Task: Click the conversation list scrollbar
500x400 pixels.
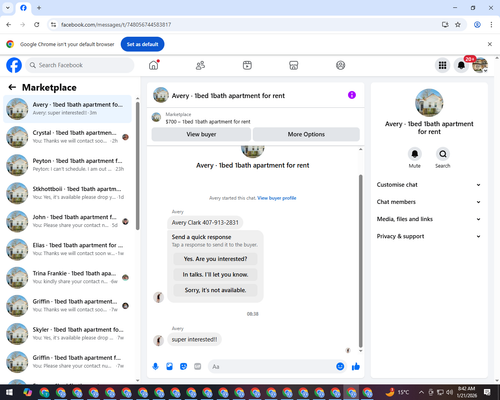Action: [138, 166]
